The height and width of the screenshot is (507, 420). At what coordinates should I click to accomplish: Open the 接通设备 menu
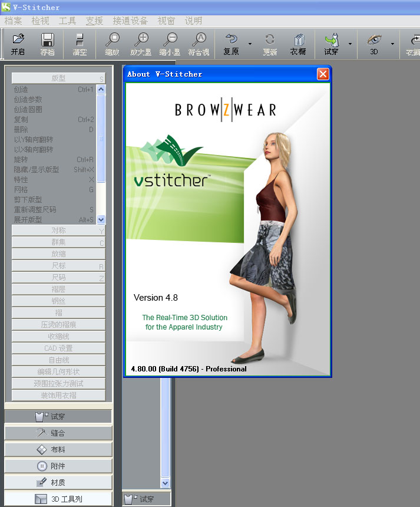coord(130,21)
